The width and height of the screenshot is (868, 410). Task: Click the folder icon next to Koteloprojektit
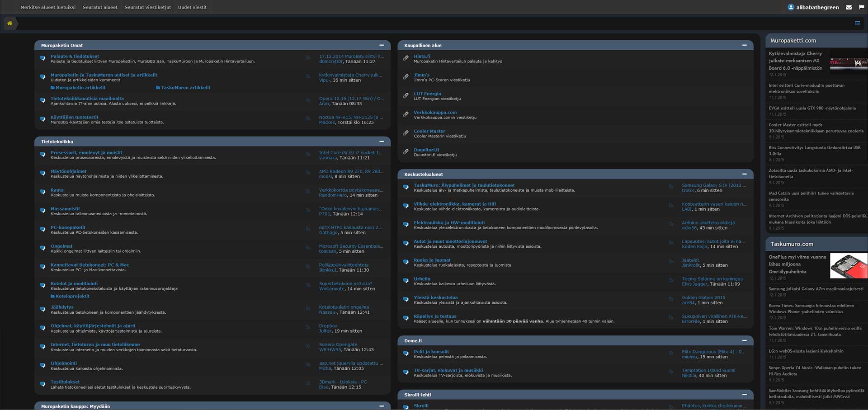[x=52, y=296]
